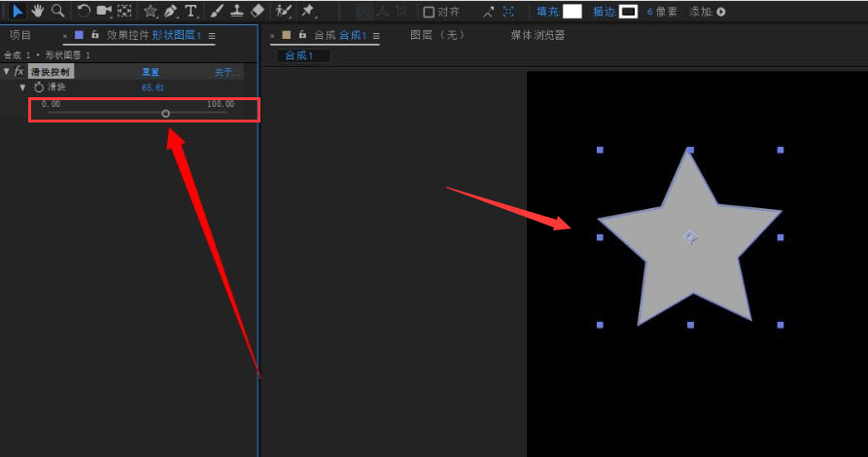Click the 6 像素 stroke width value
Viewport: 868px width, 457px height.
point(662,12)
